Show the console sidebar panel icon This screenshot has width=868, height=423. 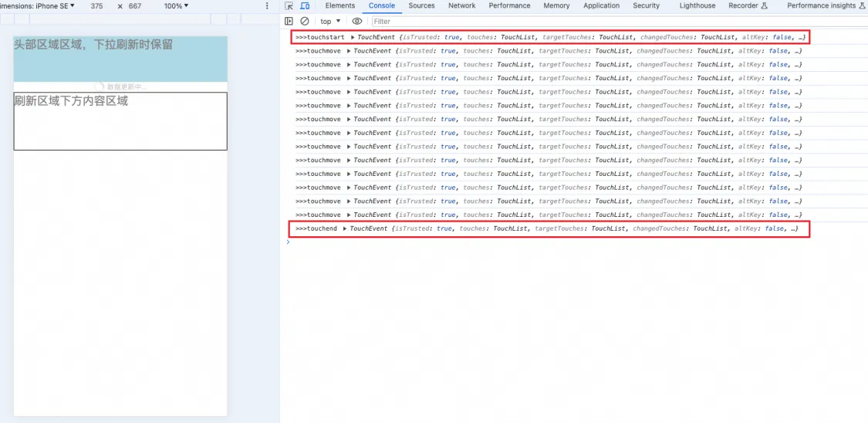coord(289,22)
